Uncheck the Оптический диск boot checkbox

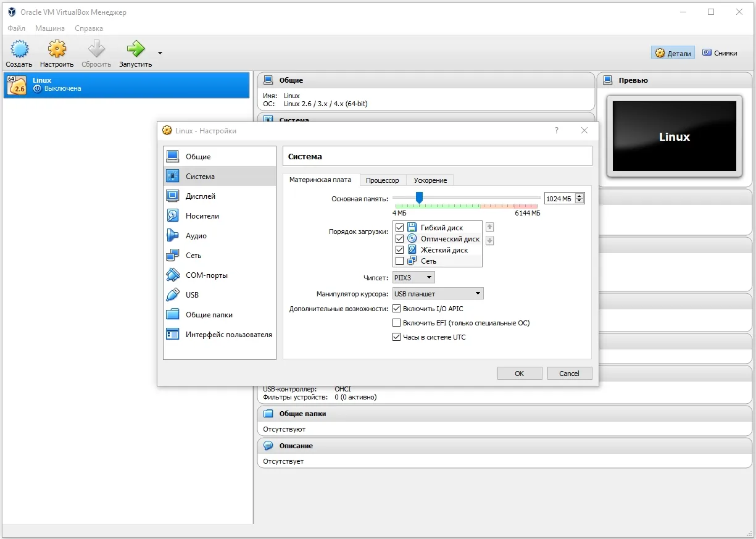(399, 239)
